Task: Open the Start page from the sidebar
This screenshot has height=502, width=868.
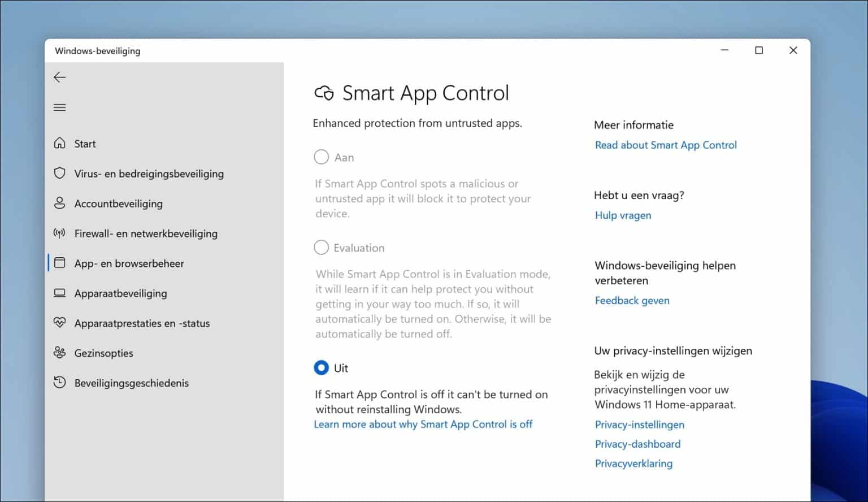Action: pos(85,144)
